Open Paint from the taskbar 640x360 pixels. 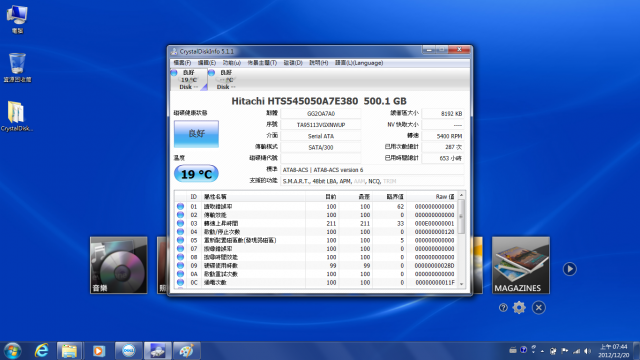(x=187, y=351)
